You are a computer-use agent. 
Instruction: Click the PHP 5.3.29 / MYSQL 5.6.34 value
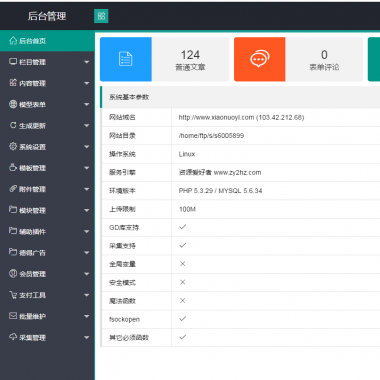[220, 191]
